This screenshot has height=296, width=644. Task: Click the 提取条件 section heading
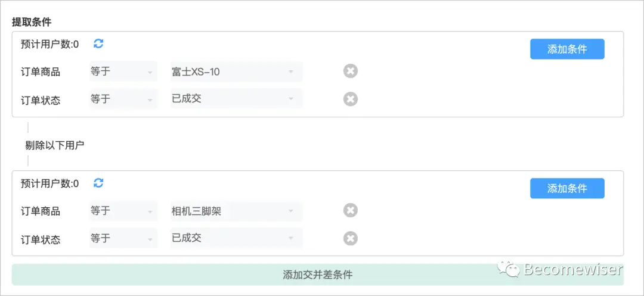32,22
